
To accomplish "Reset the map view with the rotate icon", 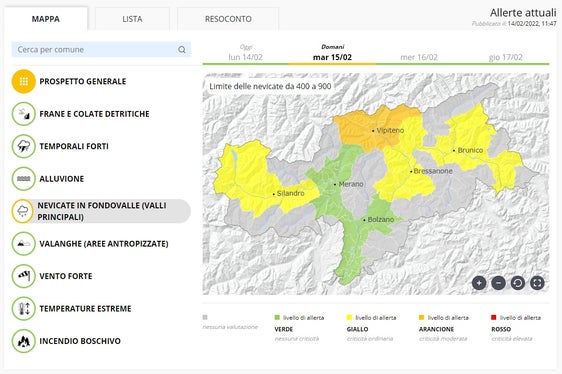I will (518, 283).
